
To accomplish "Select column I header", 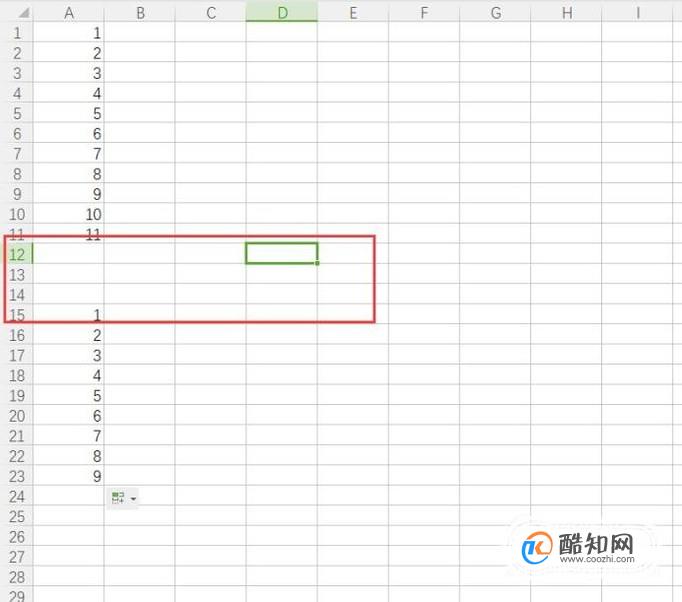I will coord(637,13).
